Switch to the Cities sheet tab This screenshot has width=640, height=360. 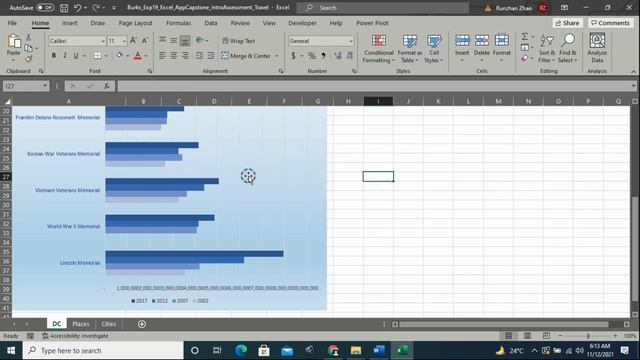click(x=109, y=324)
